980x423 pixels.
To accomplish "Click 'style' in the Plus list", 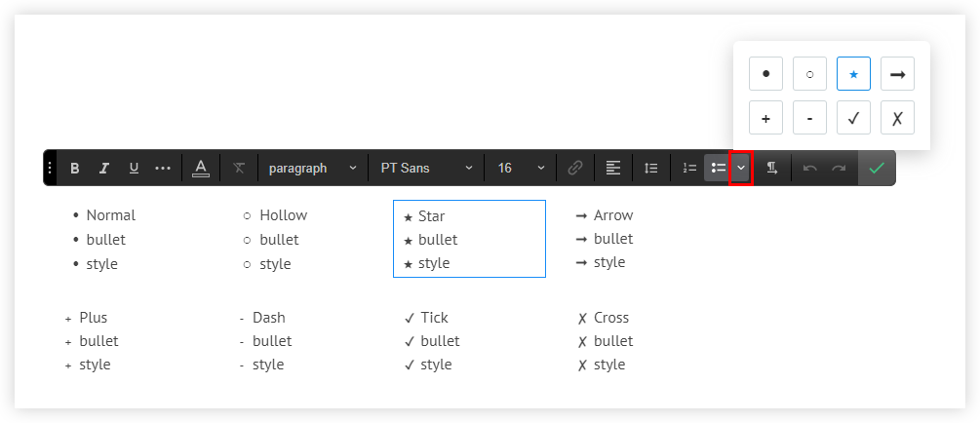I will 95,365.
